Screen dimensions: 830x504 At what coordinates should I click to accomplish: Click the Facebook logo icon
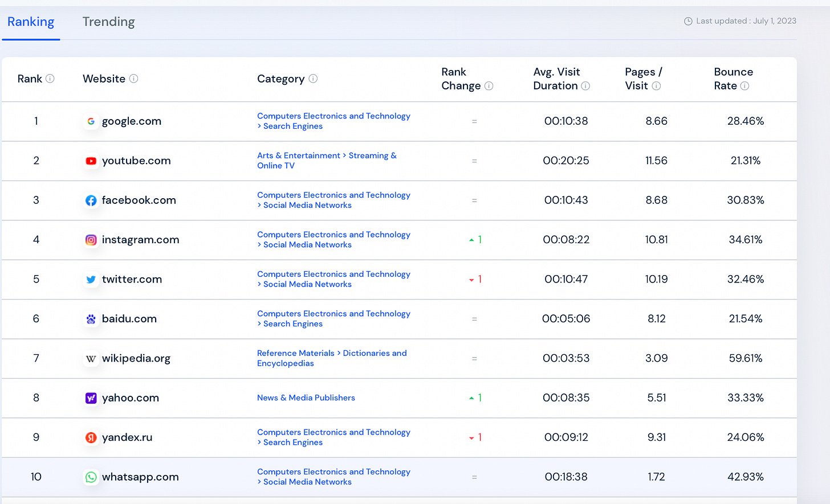91,200
